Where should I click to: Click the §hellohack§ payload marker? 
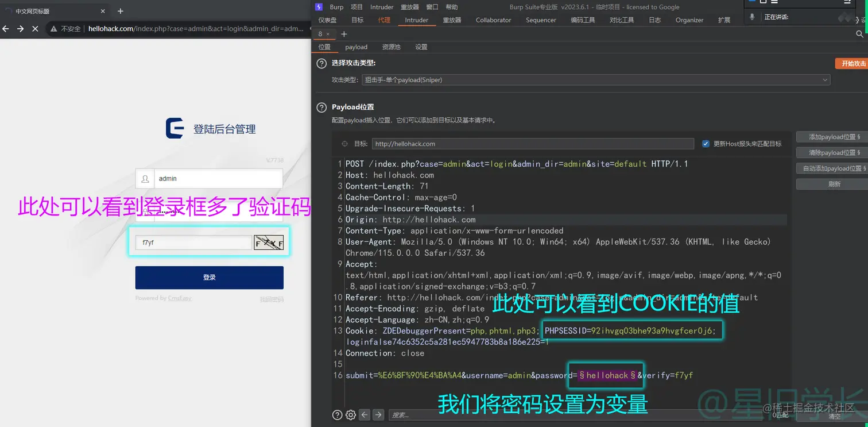click(x=607, y=375)
